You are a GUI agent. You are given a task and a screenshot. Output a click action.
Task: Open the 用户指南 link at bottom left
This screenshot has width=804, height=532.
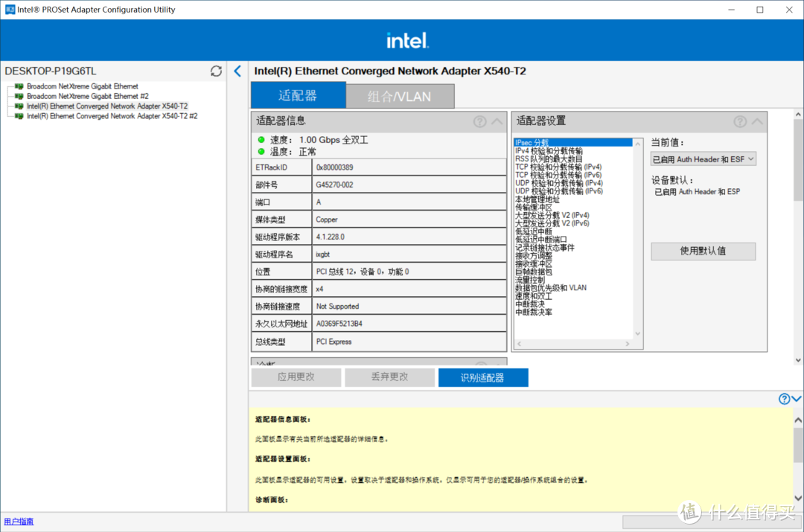point(18,521)
